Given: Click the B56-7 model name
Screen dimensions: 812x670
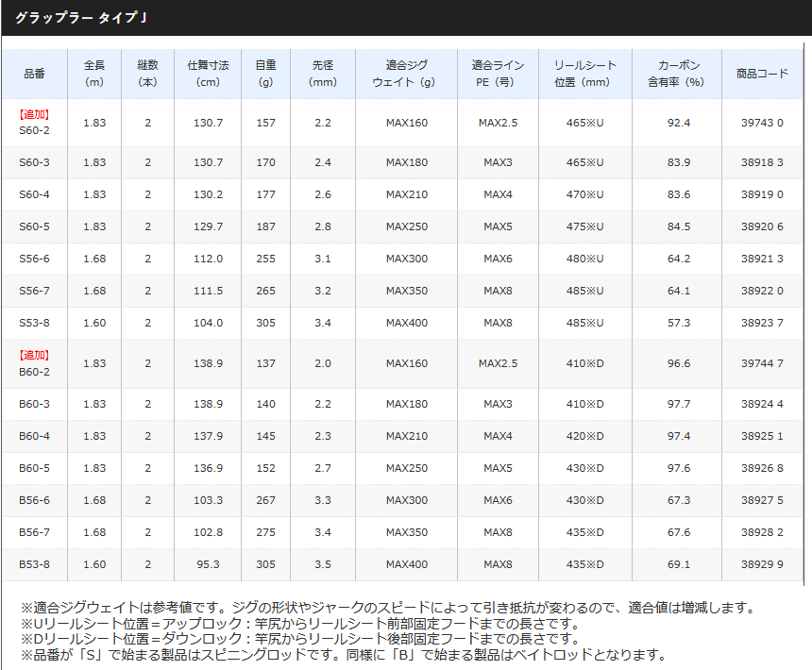Looking at the screenshot, I should click(34, 532).
